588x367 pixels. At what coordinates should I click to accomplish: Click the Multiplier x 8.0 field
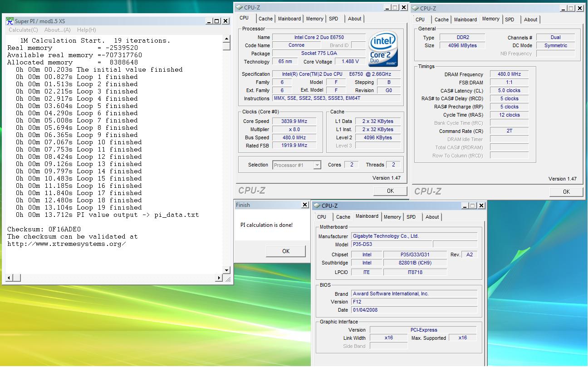coord(294,129)
